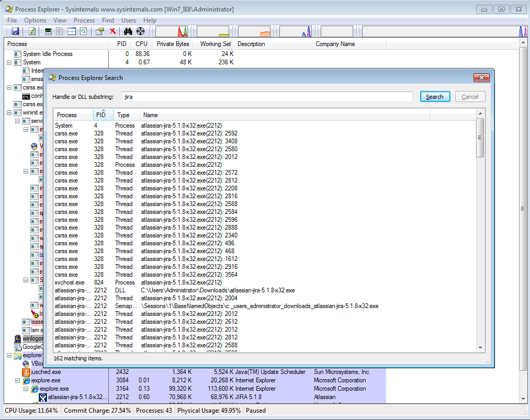Collapse the services tree node
Image resolution: width=530 pixels, height=420 pixels.
tap(18, 121)
